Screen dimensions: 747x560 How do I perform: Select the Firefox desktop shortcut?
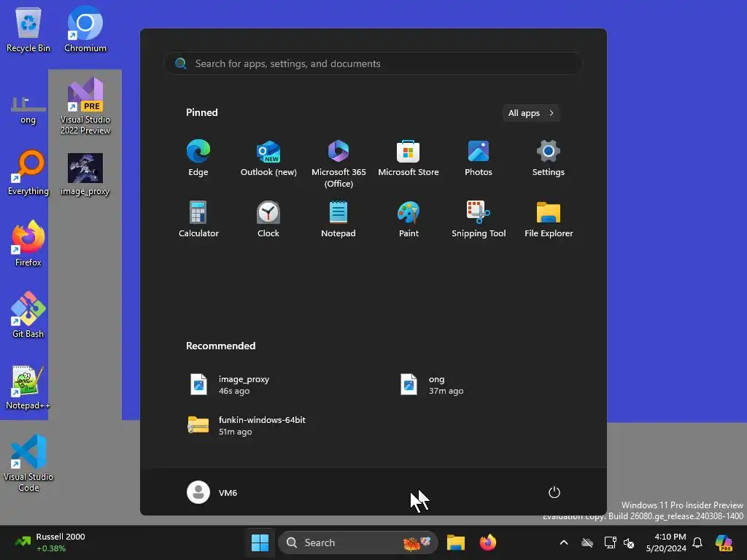(x=28, y=244)
